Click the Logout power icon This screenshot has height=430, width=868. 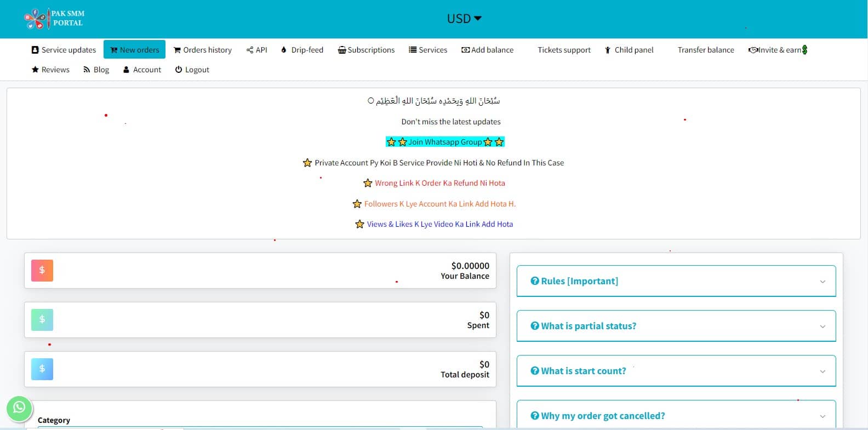(x=179, y=70)
